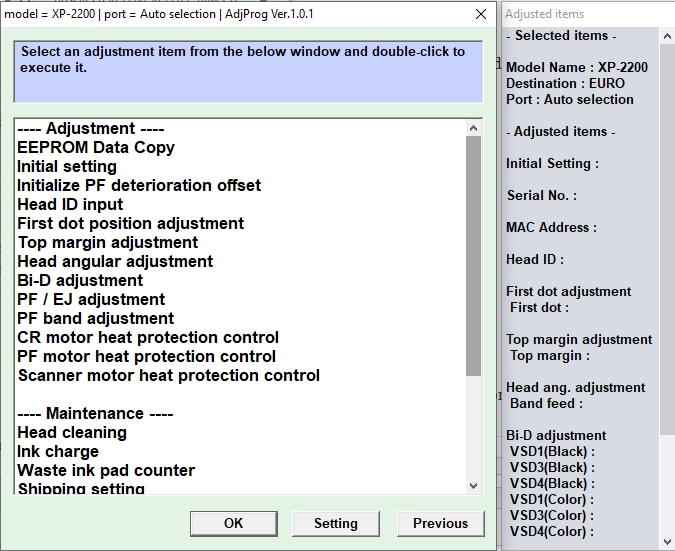This screenshot has width=675, height=551.
Task: Click VSD3(Black) : entry
Action: [552, 467]
